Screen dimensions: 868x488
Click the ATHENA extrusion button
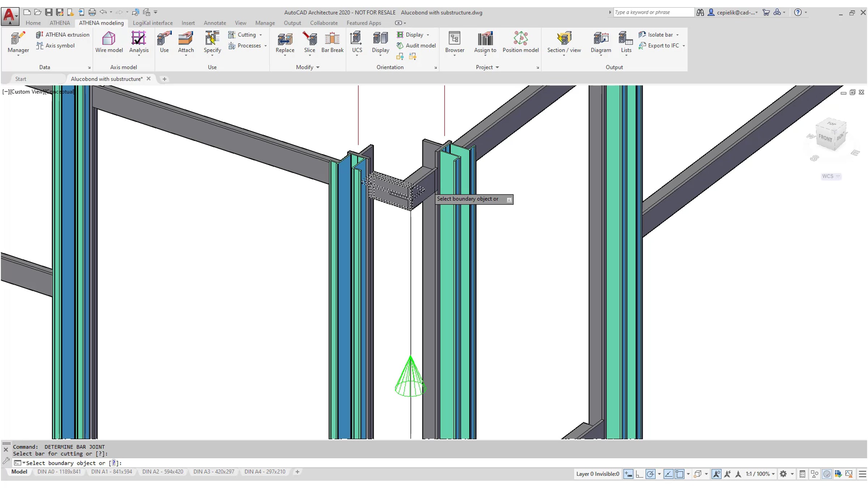[63, 35]
